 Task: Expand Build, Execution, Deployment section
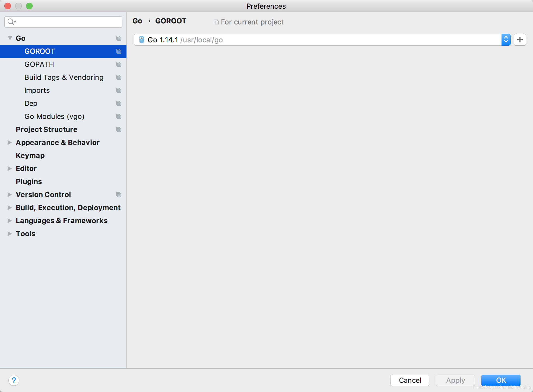pos(9,208)
